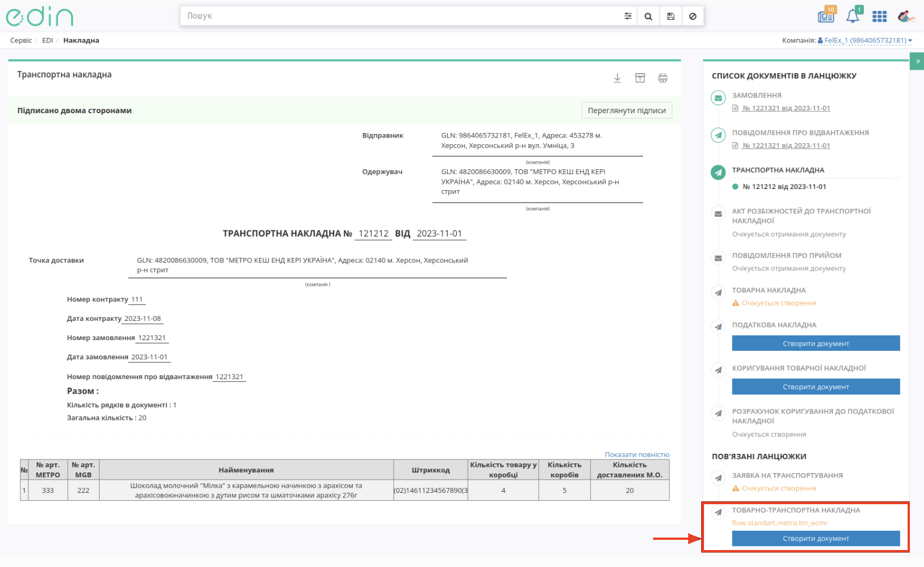This screenshot has height=567, width=924.
Task: Open shipment notice № 1221321 link
Action: [786, 145]
